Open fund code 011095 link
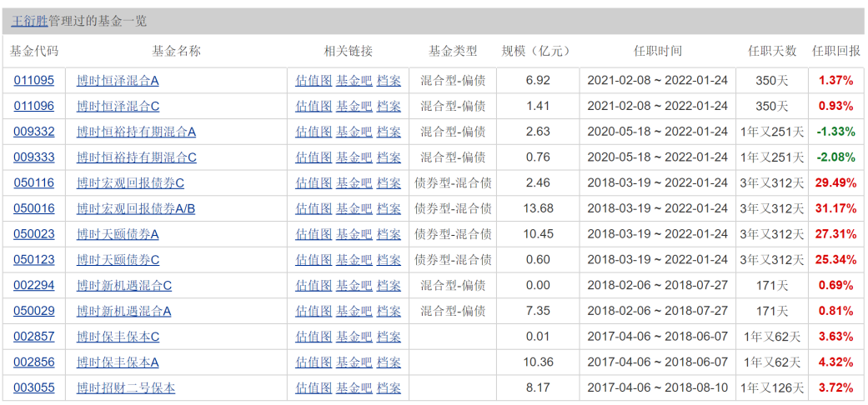 pyautogui.click(x=34, y=81)
